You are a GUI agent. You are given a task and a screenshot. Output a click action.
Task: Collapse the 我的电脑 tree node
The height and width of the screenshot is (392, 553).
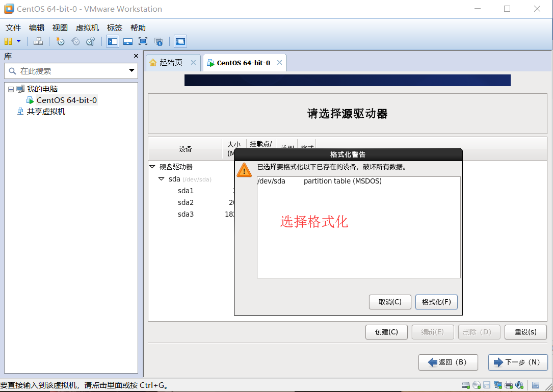(11, 89)
